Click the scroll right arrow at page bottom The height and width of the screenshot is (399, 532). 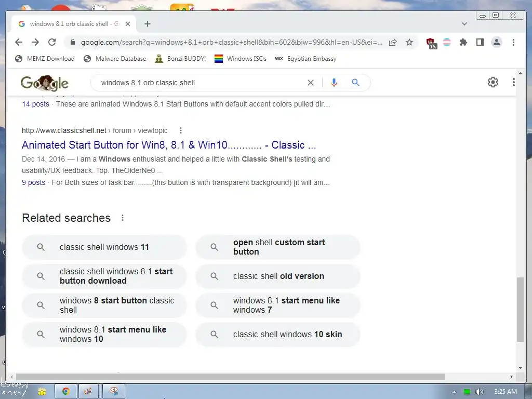(512, 377)
